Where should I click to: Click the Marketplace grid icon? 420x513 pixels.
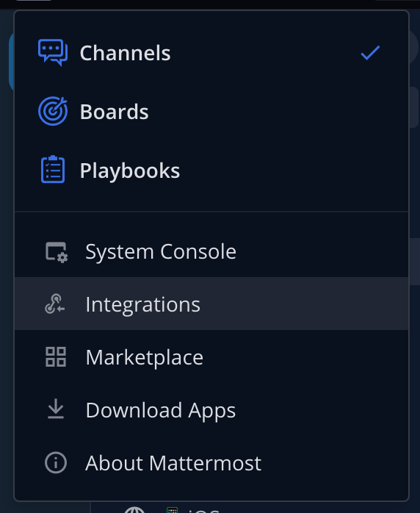click(x=56, y=357)
